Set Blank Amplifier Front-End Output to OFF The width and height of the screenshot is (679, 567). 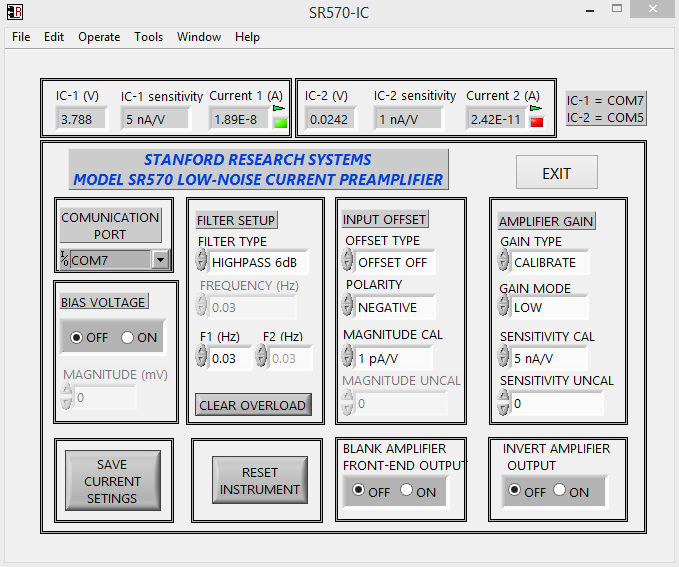(358, 490)
